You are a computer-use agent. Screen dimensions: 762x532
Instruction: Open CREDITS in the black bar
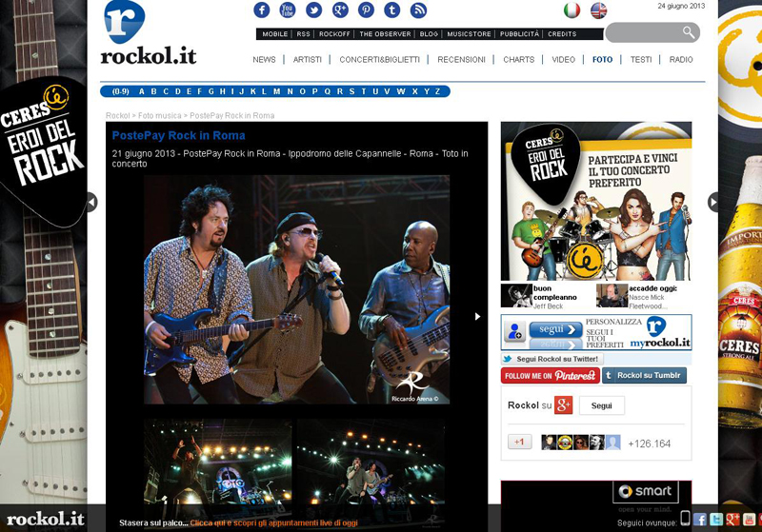tap(562, 34)
